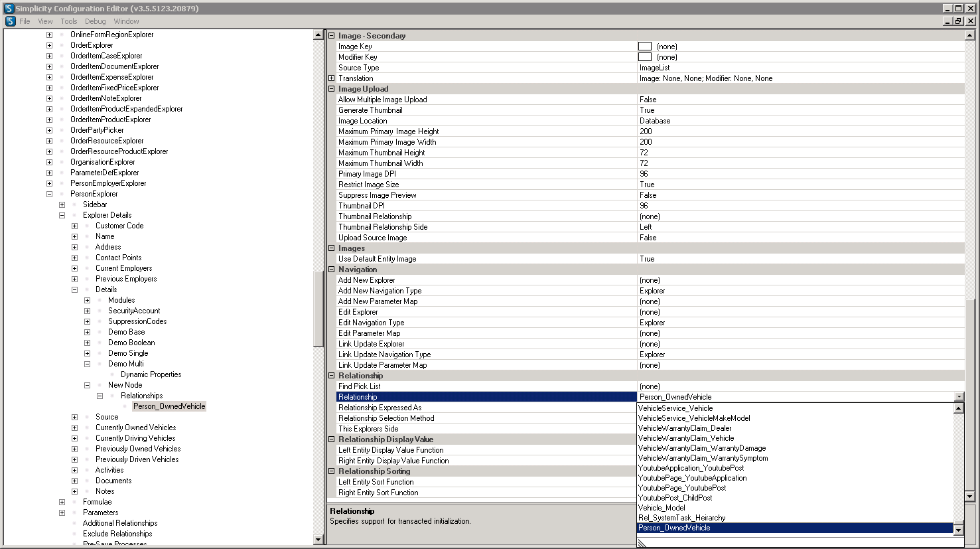Screen dimensions: 980x549
Task: Restore the inner document window
Action: pos(958,21)
